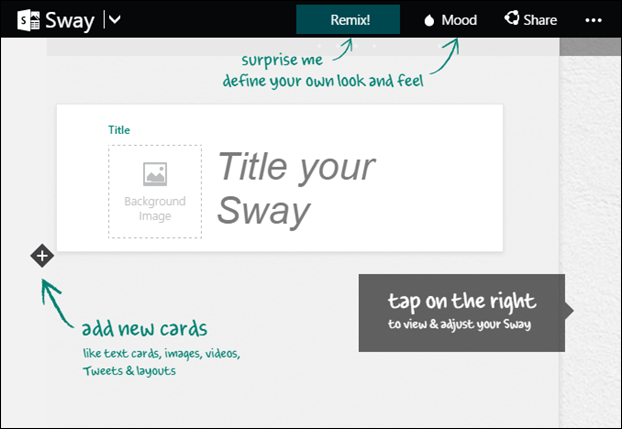Click the picture icon in Background Image box
622x429 pixels.
(x=155, y=174)
